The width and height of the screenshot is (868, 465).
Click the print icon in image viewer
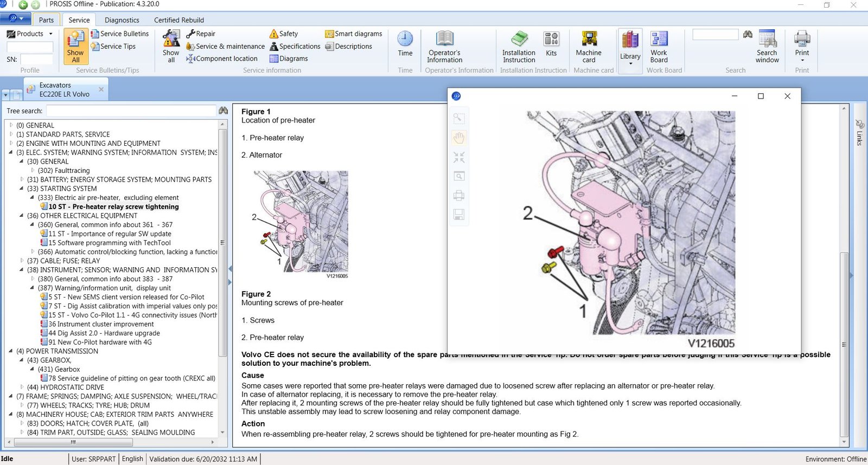[x=459, y=196]
